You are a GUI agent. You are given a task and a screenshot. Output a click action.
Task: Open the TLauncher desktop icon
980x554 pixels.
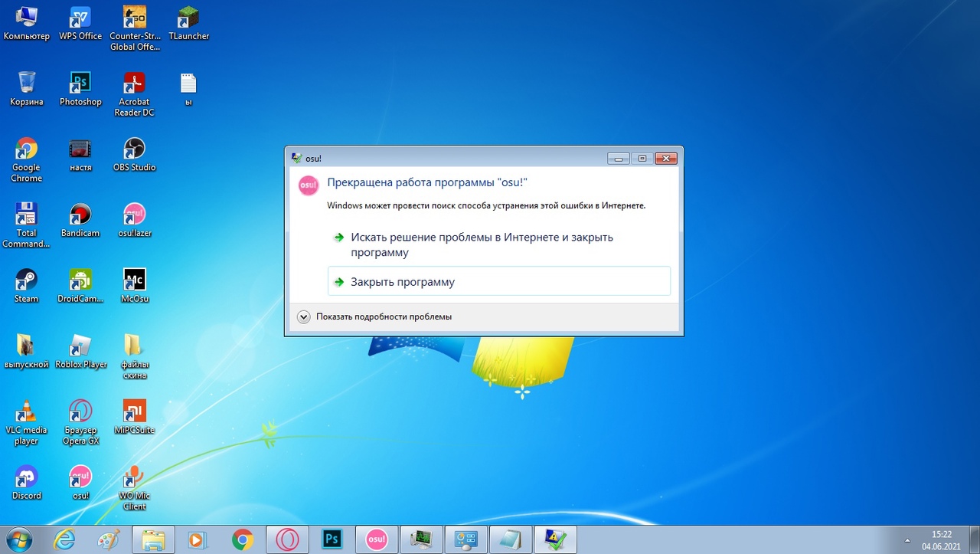(x=188, y=23)
